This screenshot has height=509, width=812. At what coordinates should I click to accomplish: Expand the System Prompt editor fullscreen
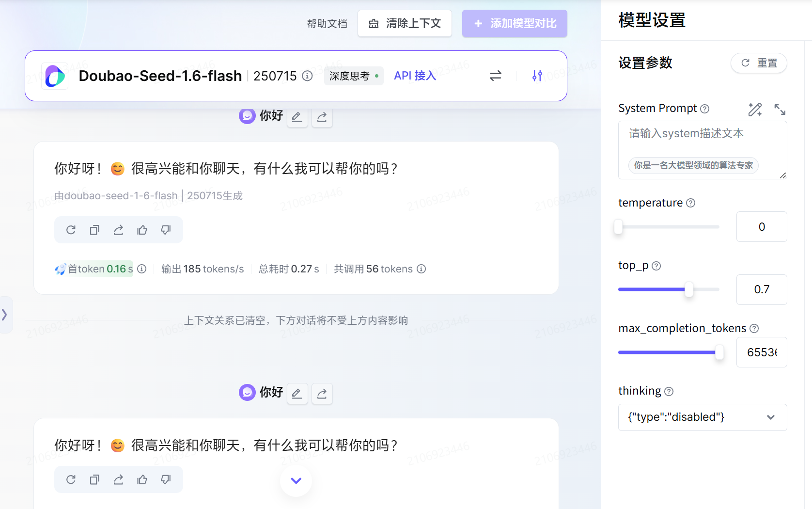(780, 109)
